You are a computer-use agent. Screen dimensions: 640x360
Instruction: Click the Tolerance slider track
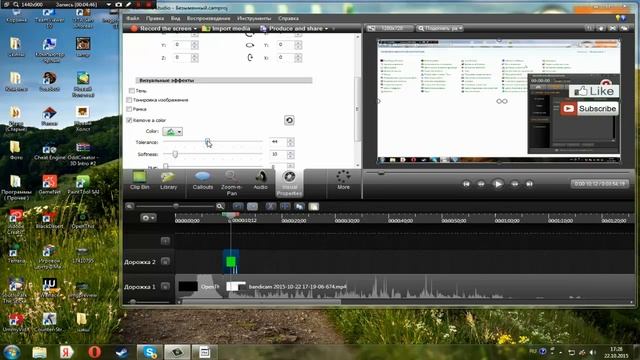pos(213,142)
